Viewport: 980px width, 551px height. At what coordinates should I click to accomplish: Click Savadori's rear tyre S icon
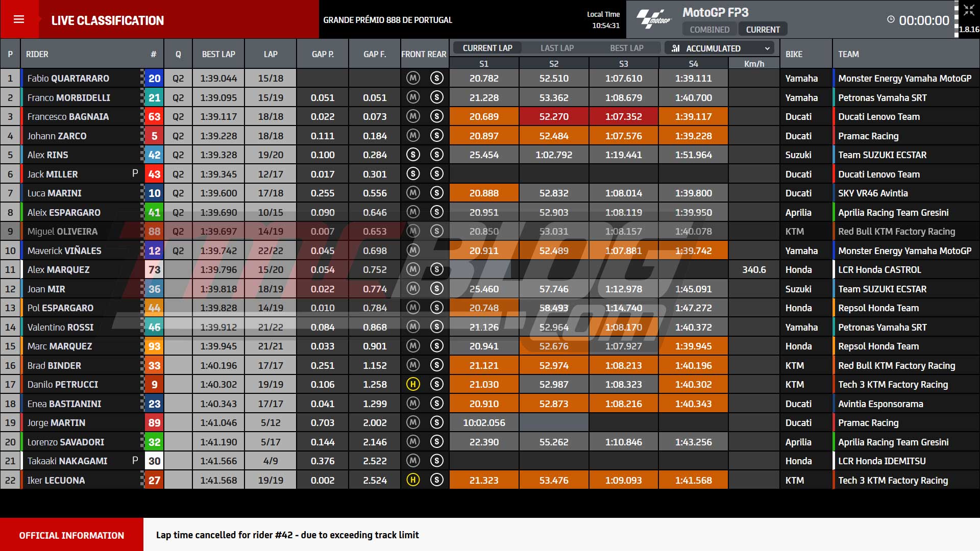click(436, 442)
